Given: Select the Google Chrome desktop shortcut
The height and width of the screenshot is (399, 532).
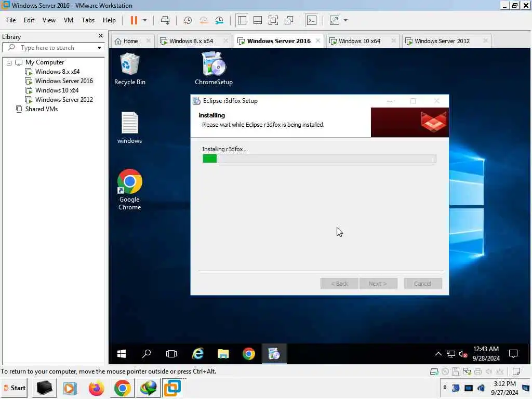Looking at the screenshot, I should pyautogui.click(x=129, y=190).
